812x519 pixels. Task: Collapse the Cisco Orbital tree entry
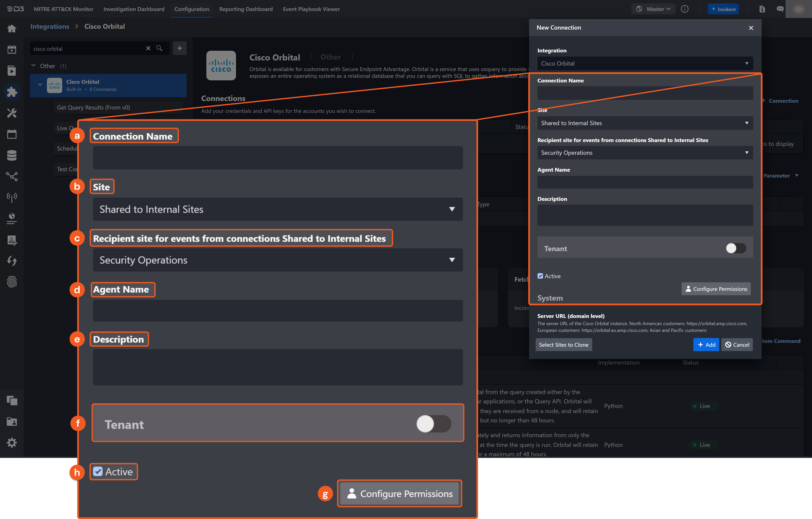pyautogui.click(x=40, y=84)
